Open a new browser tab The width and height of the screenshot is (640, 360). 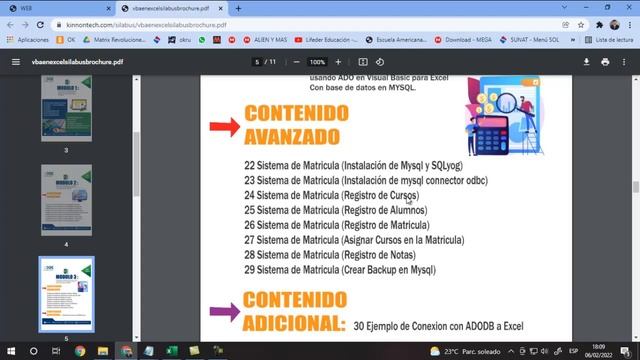tap(238, 8)
